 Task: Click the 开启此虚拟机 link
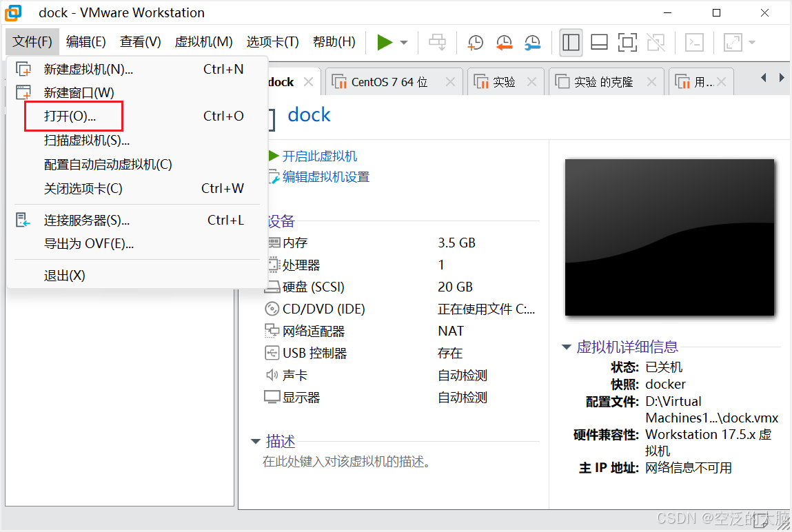[319, 156]
